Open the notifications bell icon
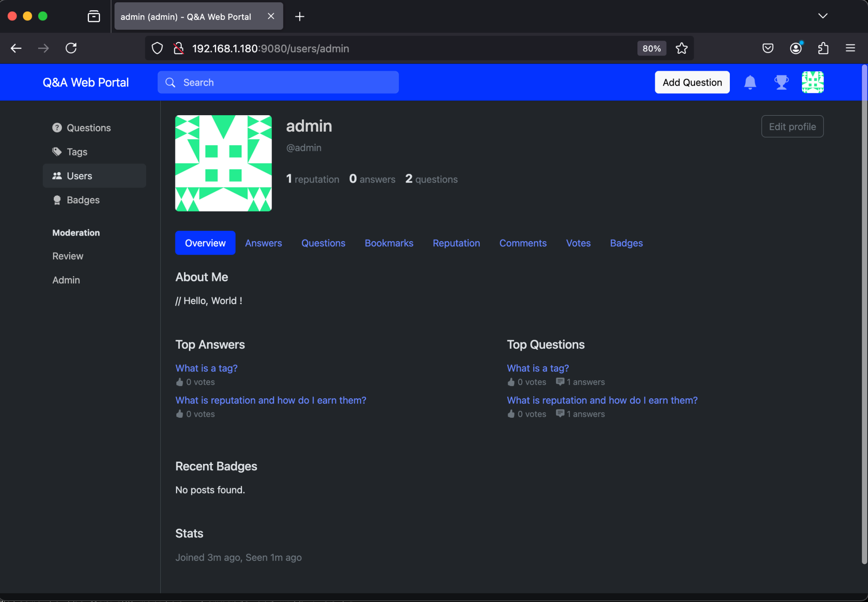The image size is (868, 602). tap(750, 82)
